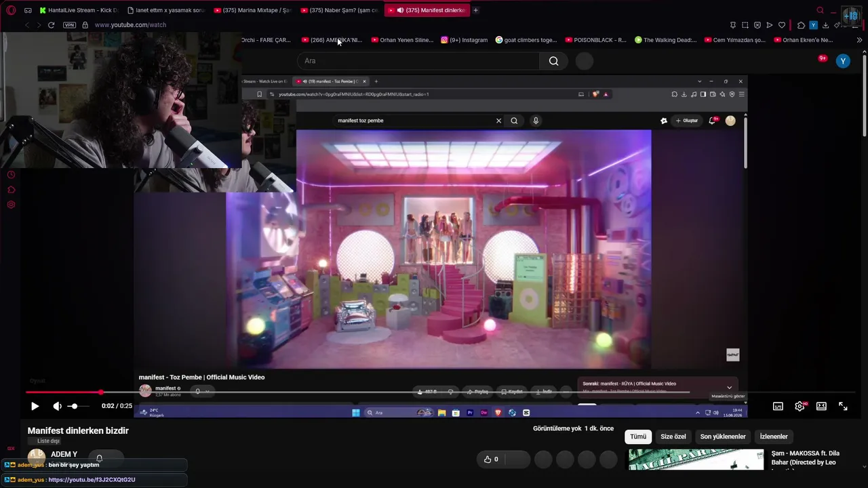Click the recorded taskbar Ara search box
The height and width of the screenshot is (488, 868).
(399, 413)
